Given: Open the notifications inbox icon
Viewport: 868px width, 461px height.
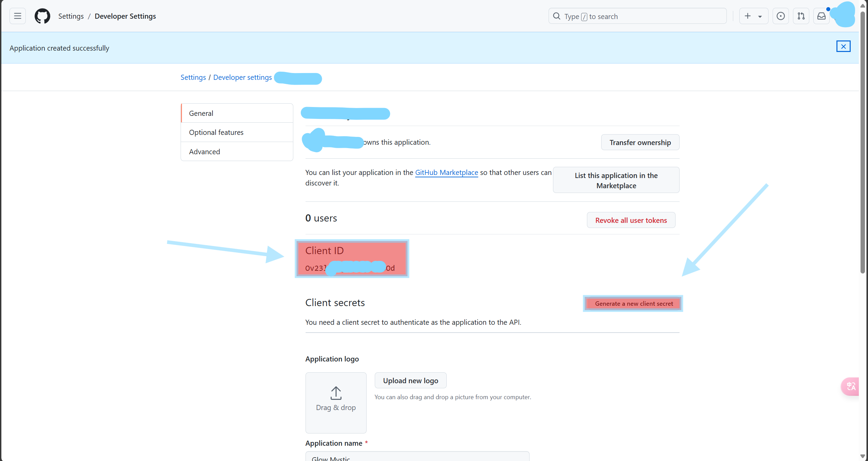Looking at the screenshot, I should tap(821, 16).
